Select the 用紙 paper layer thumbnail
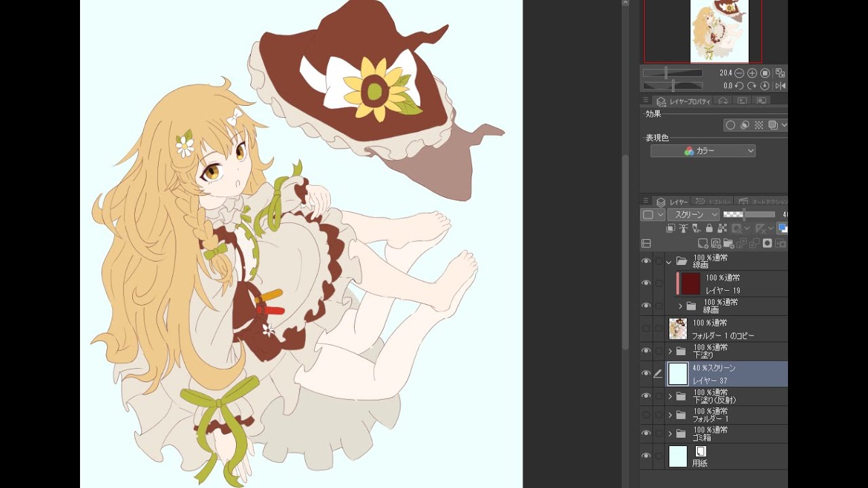The image size is (868, 488). pos(678,455)
